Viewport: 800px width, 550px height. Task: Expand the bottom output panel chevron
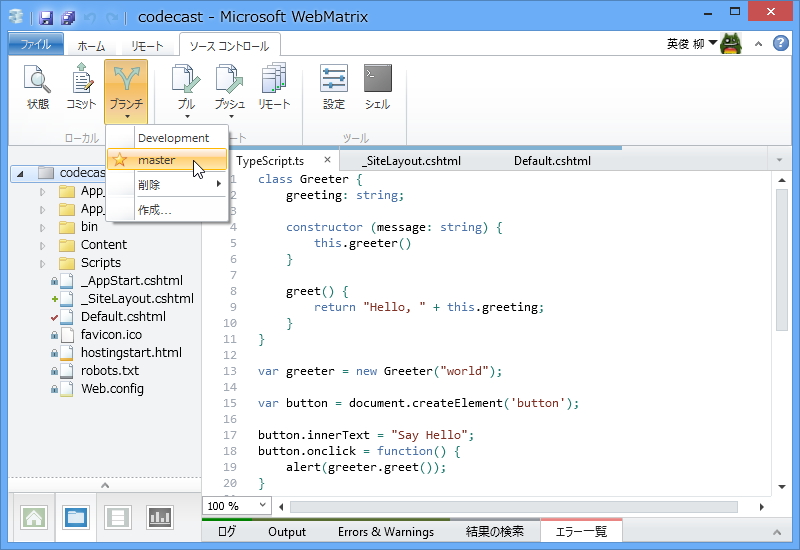(x=777, y=533)
